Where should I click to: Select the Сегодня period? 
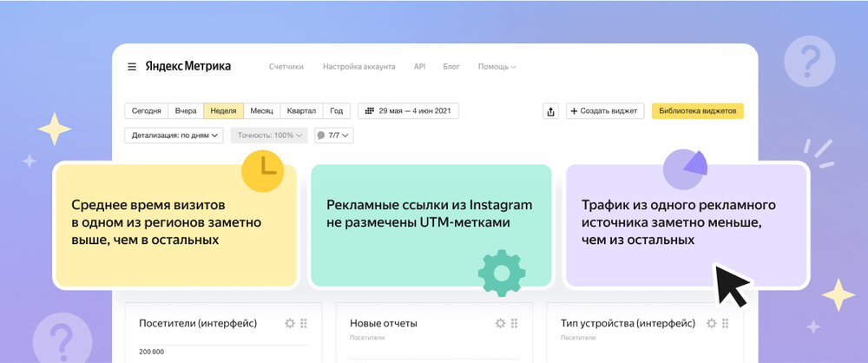tap(146, 111)
